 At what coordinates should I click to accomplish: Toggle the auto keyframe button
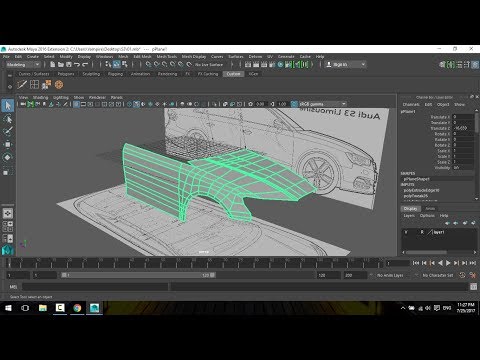pos(462,275)
